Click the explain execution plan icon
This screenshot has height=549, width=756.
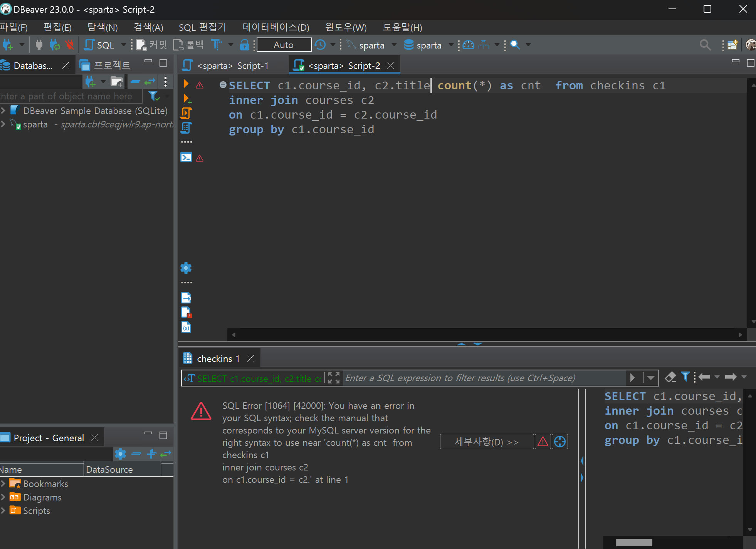coord(186,128)
